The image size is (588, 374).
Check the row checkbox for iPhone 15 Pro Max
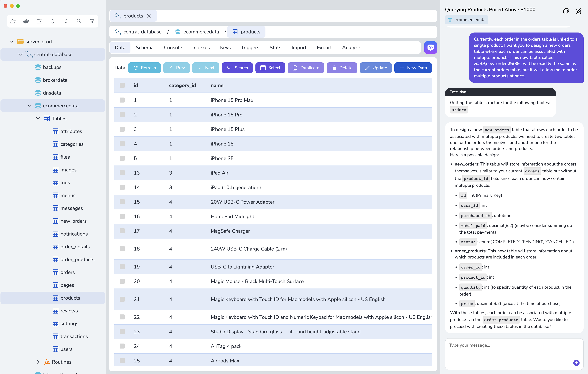122,100
